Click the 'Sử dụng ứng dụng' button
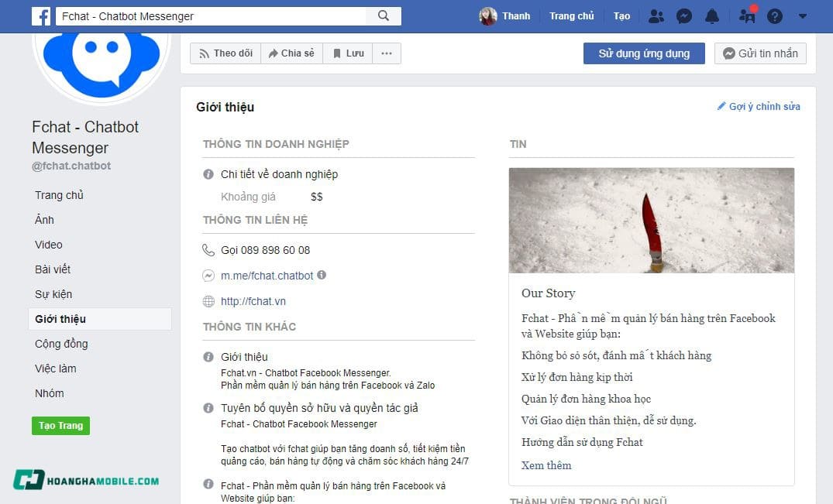Viewport: 833px width, 504px height. point(643,53)
